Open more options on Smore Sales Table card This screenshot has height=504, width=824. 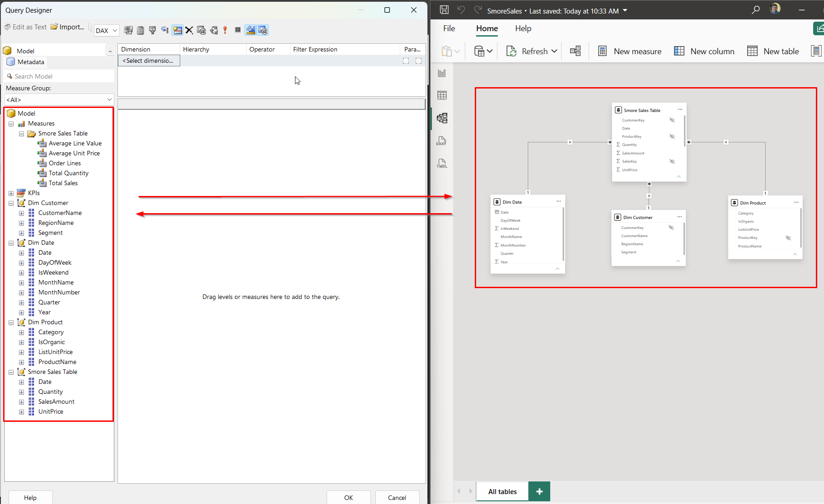pyautogui.click(x=680, y=110)
